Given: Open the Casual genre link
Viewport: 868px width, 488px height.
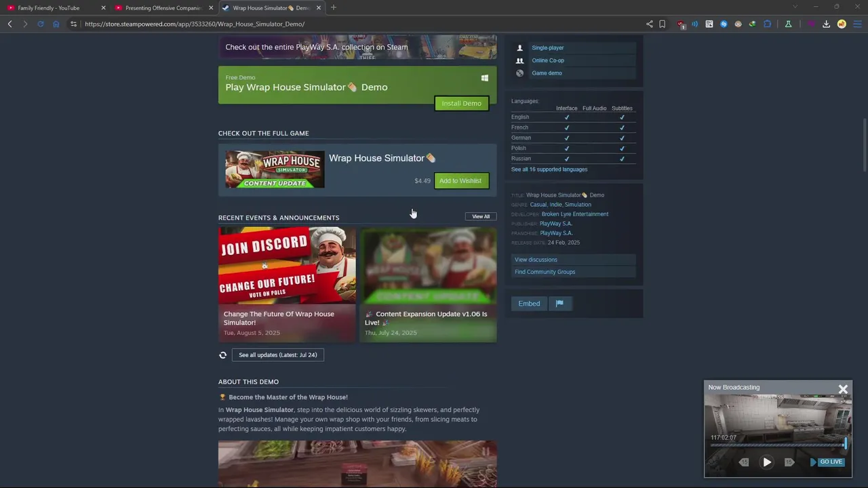Looking at the screenshot, I should [538, 205].
